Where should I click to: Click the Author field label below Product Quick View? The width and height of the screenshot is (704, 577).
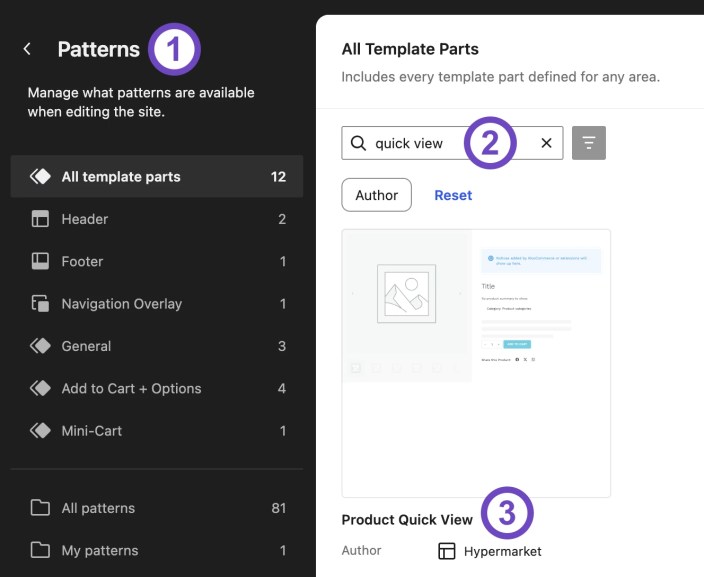click(361, 551)
